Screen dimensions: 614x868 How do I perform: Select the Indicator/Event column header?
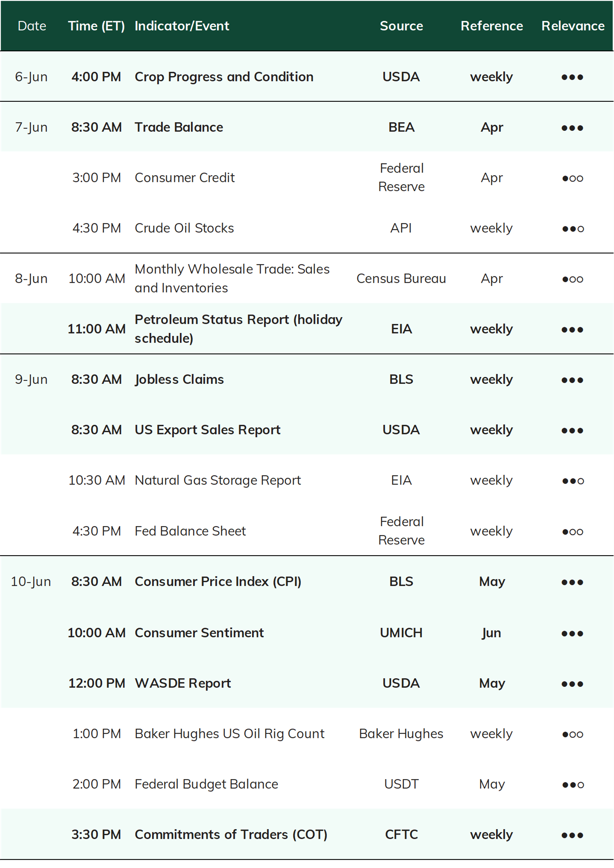[x=182, y=26]
